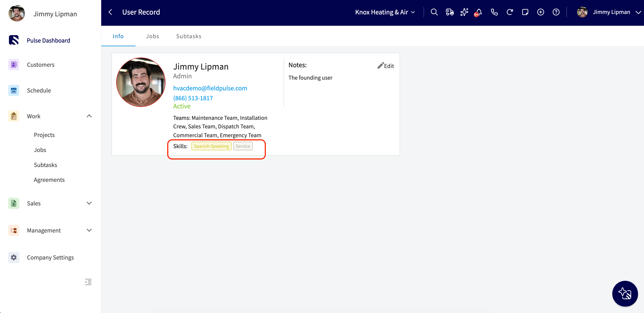Open Subtasks in the Work submenu
This screenshot has height=313, width=644.
point(45,165)
